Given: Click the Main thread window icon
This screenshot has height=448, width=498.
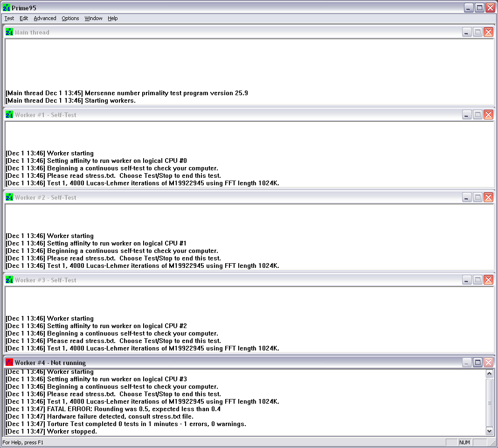Looking at the screenshot, I should tap(9, 32).
